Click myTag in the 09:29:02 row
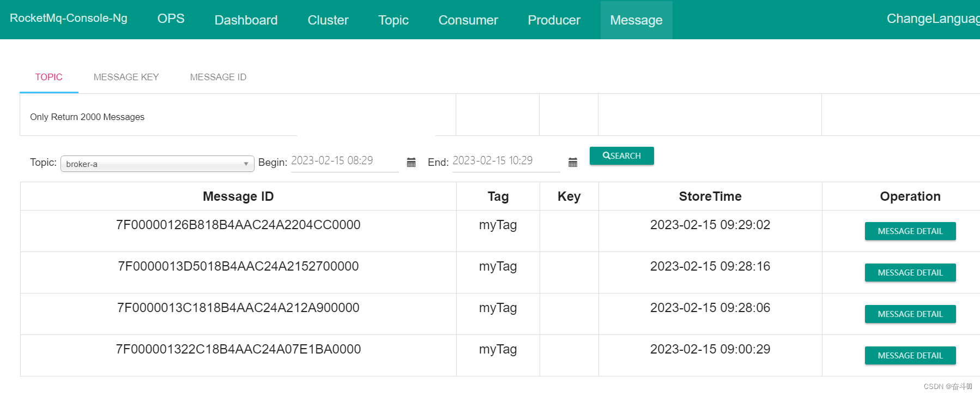This screenshot has height=395, width=980. pos(498,225)
